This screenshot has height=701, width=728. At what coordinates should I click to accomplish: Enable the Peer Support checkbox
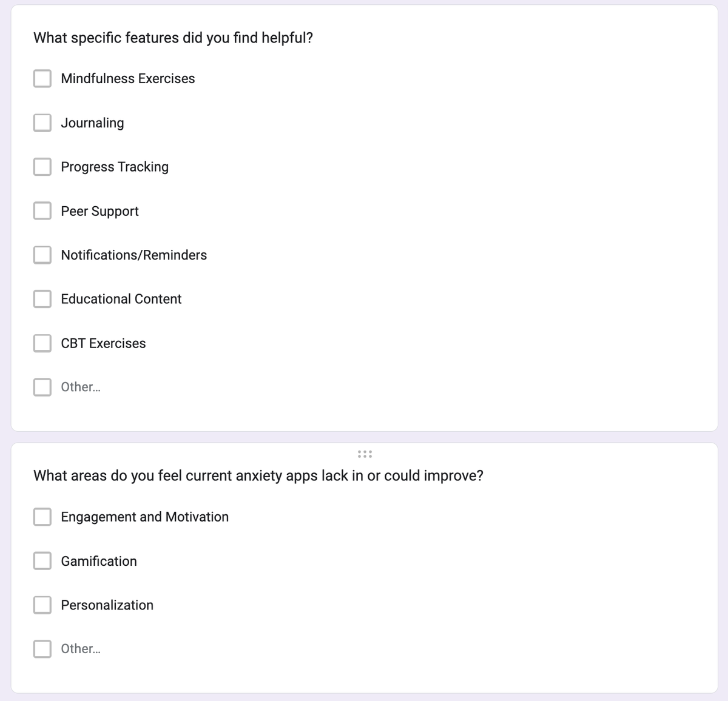pos(42,211)
